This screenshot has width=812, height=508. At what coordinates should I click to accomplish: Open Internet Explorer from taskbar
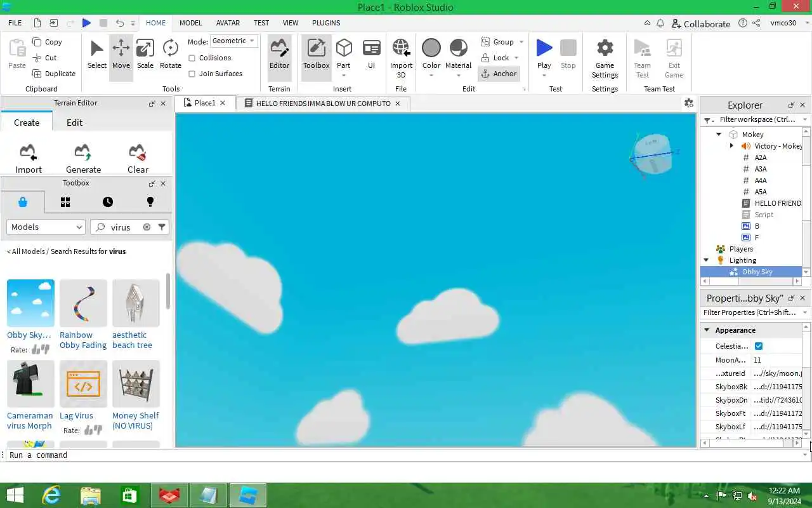click(x=51, y=495)
